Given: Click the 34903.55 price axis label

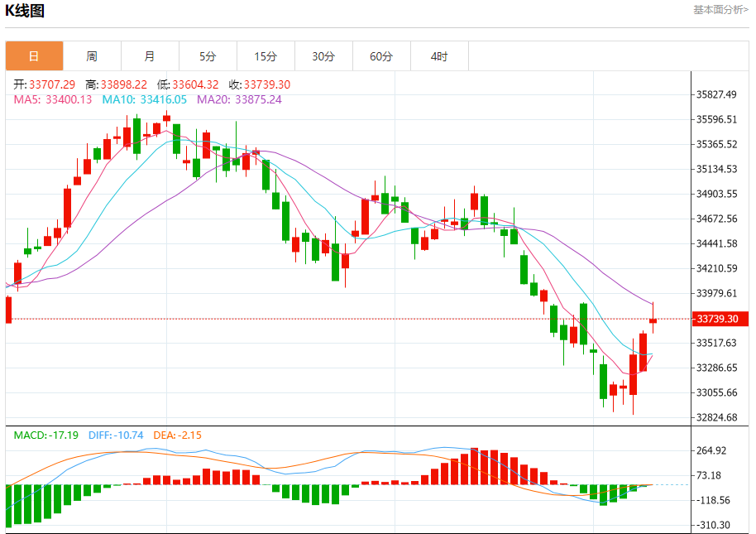Looking at the screenshot, I should point(716,194).
